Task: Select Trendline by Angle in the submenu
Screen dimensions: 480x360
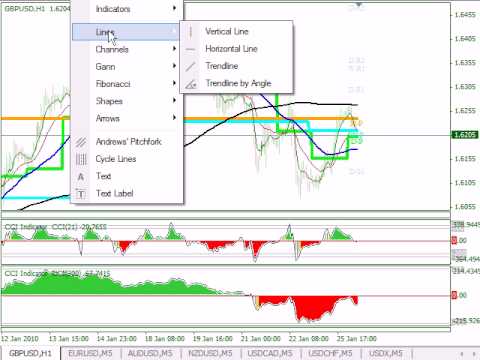Action: tap(237, 83)
